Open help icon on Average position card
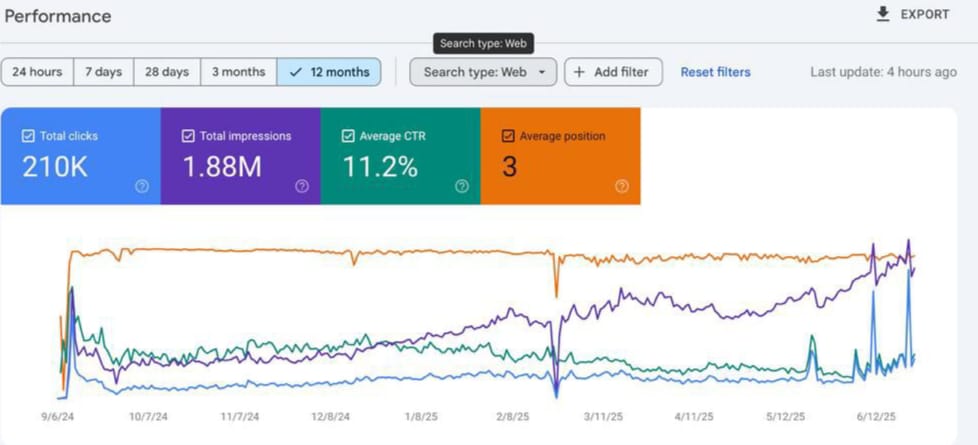This screenshot has height=445, width=978. (x=622, y=186)
